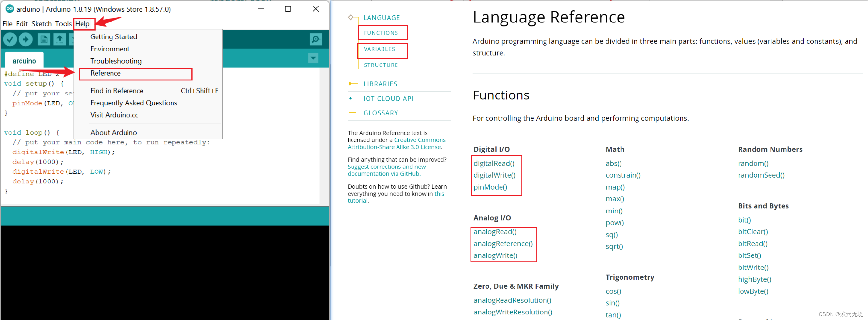Open analogReadResolution() reference link
Viewport: 868px width, 320px height.
(512, 300)
